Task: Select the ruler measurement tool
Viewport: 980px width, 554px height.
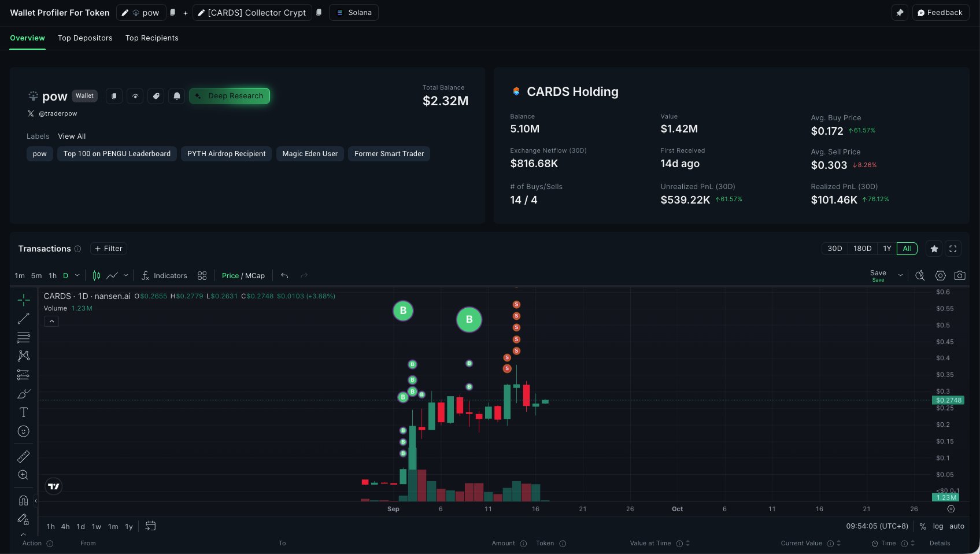Action: point(23,456)
